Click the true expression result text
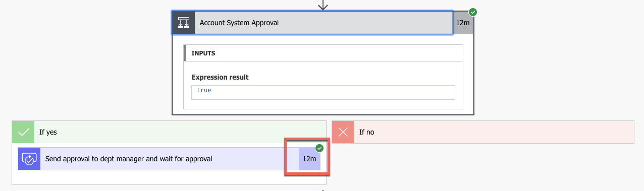 click(204, 90)
